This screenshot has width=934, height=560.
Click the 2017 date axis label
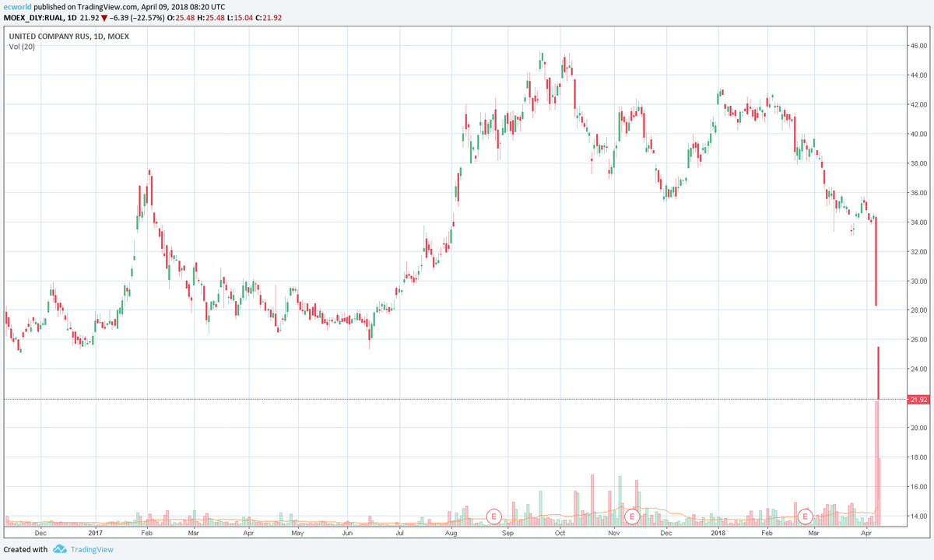(x=96, y=533)
